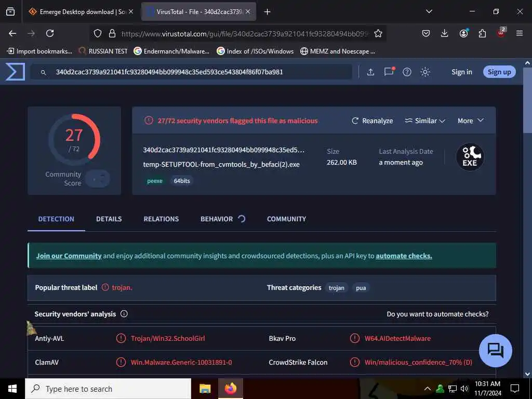Screen dimensions: 532x399
Task: Expand the More dropdown
Action: 470,121
